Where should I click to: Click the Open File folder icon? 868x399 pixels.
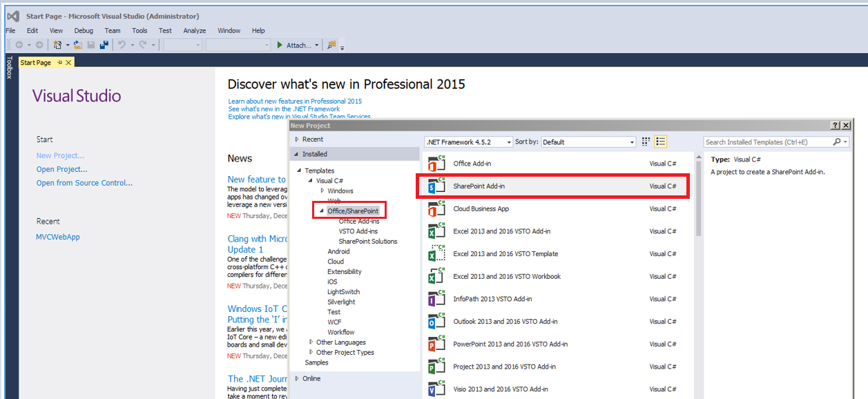78,45
